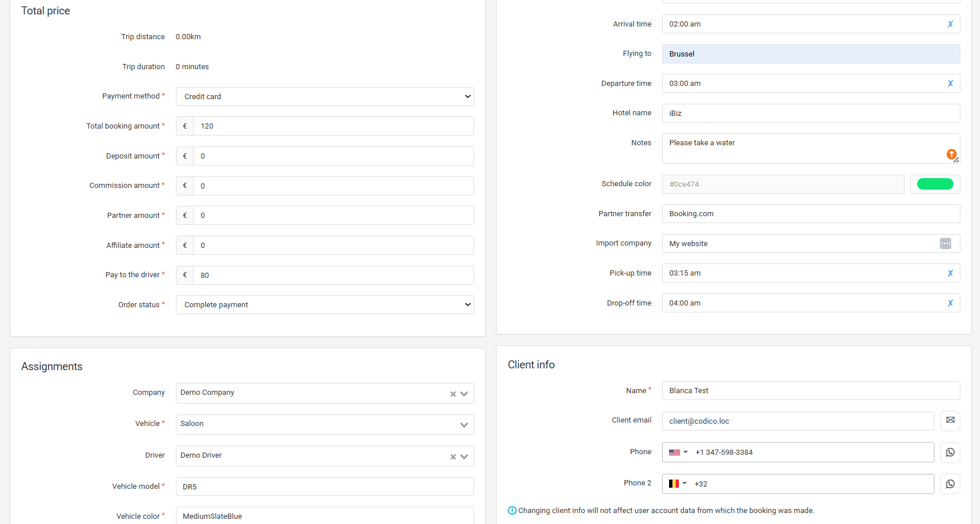Open WhatsApp for Phone 2

tap(950, 484)
